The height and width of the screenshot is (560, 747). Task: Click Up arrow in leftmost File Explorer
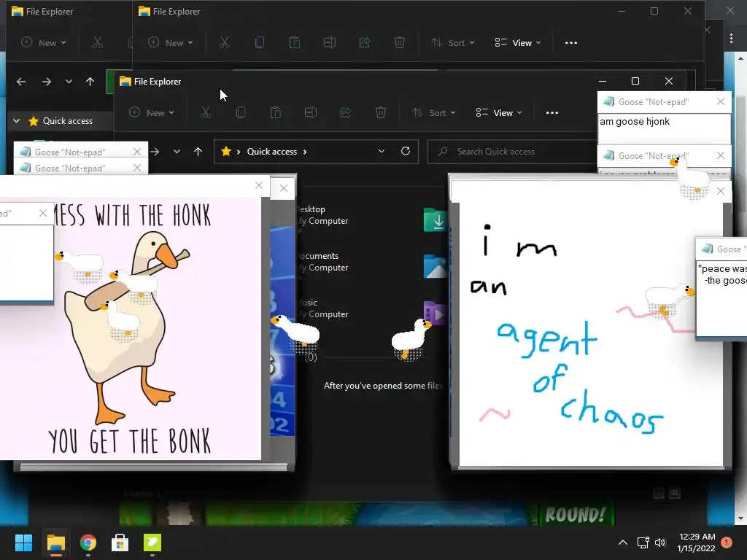coord(90,82)
